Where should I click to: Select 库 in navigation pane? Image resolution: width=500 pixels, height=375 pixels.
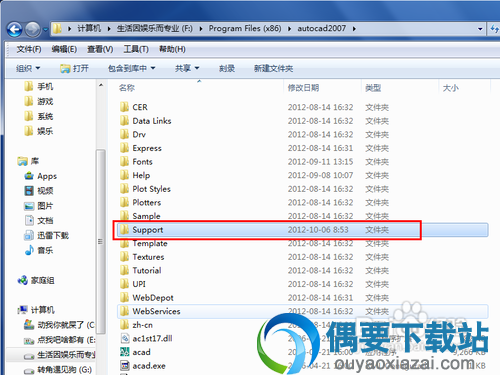35,161
